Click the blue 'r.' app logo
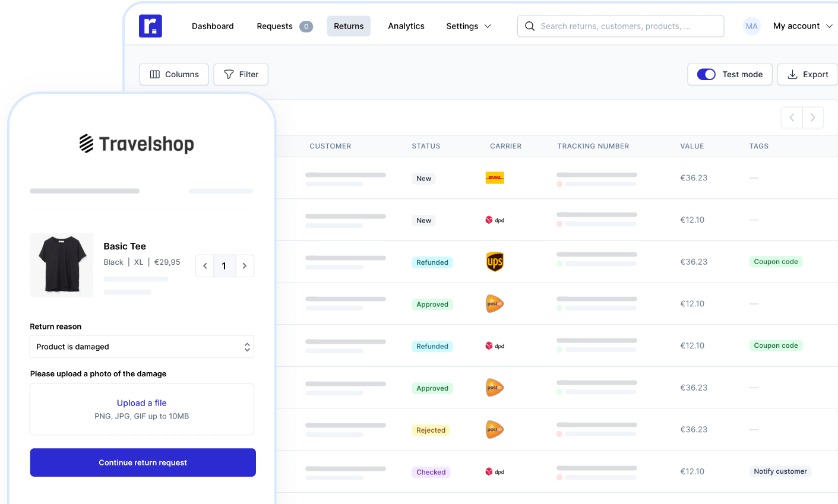 coord(150,26)
